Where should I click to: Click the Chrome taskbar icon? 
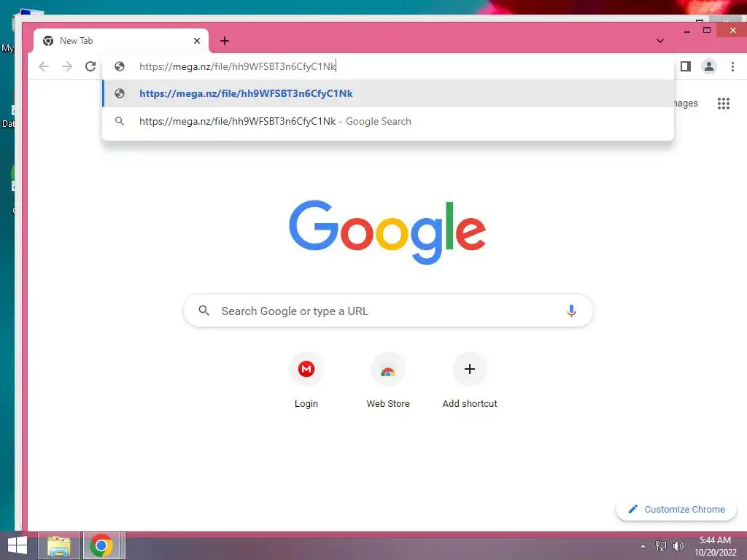[101, 545]
